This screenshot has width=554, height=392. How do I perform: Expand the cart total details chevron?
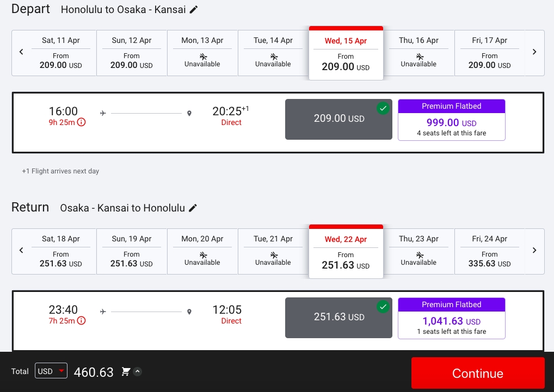138,371
